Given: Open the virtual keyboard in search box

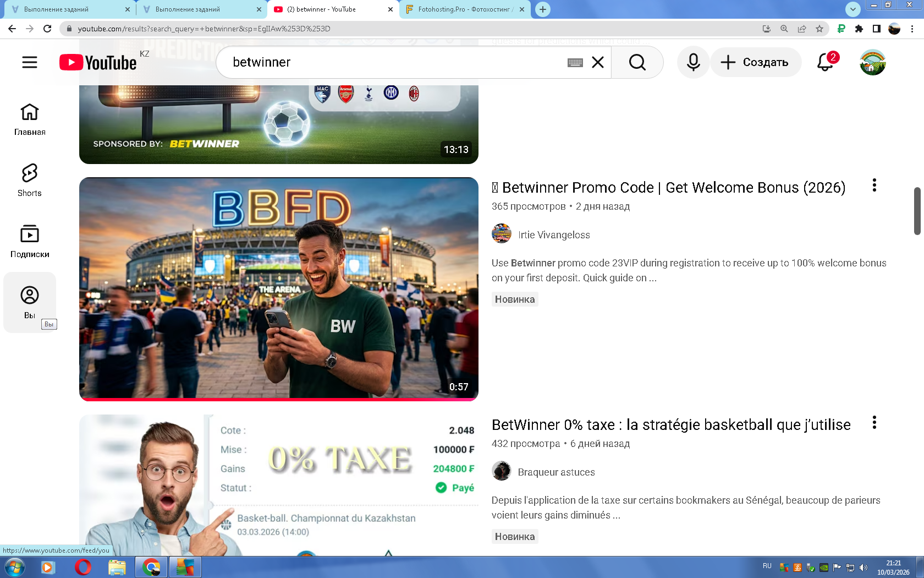Looking at the screenshot, I should [x=575, y=63].
